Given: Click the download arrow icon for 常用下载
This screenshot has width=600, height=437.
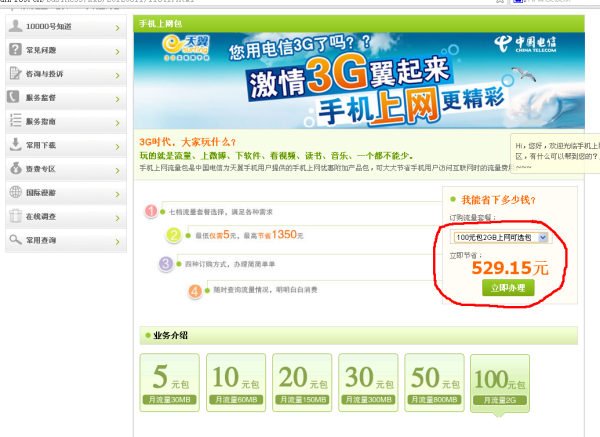Looking at the screenshot, I should click(15, 144).
